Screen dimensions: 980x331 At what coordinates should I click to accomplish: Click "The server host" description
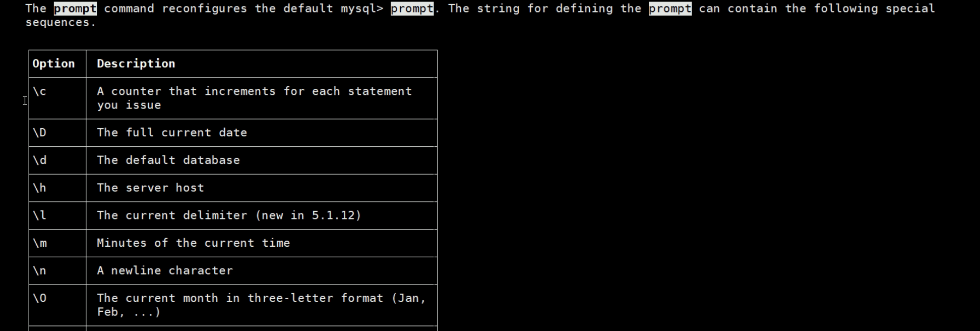tap(150, 188)
